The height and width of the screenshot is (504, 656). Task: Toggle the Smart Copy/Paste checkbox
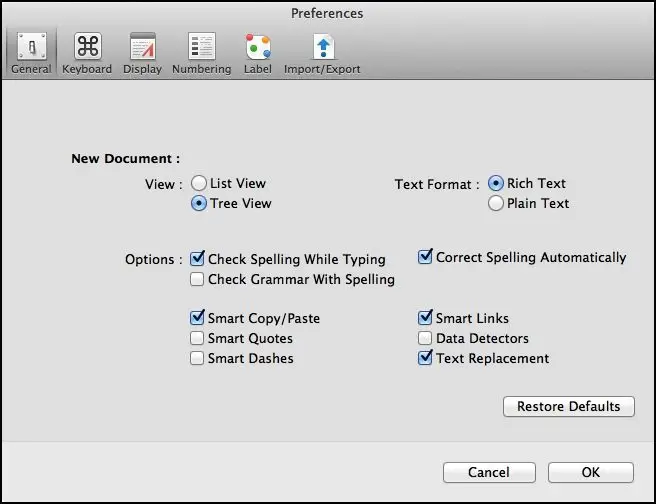pyautogui.click(x=197, y=317)
